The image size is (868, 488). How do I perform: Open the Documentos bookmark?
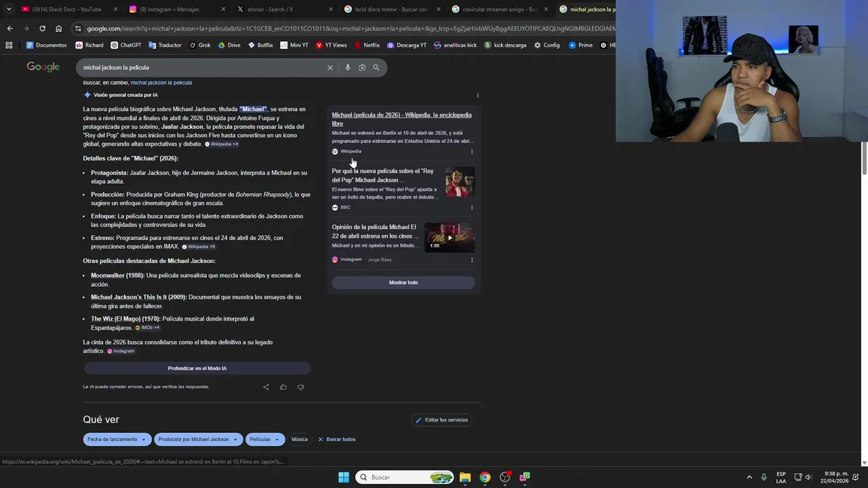click(x=46, y=45)
